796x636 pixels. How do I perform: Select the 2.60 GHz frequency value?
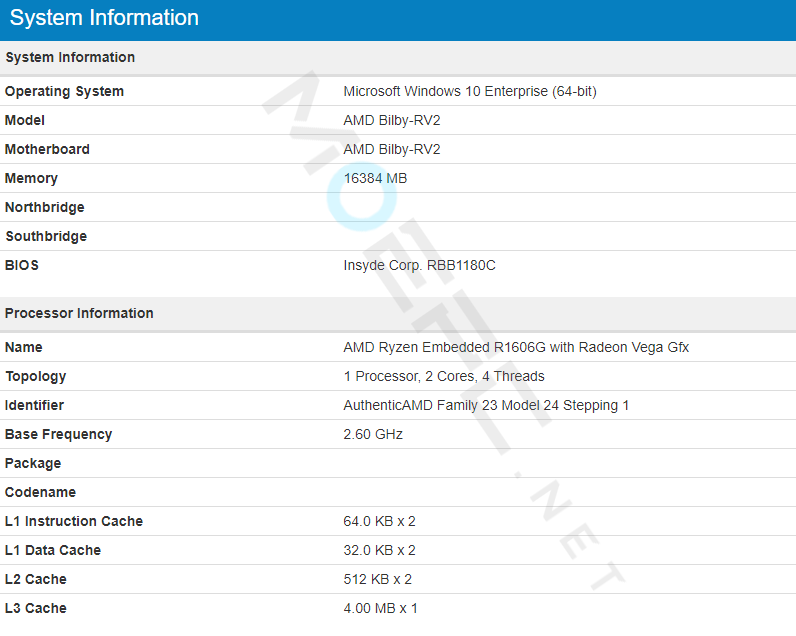[373, 434]
